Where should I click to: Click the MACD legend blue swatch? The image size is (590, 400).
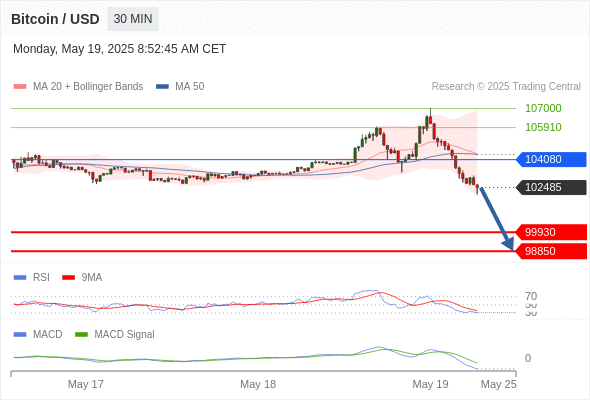[x=20, y=335]
